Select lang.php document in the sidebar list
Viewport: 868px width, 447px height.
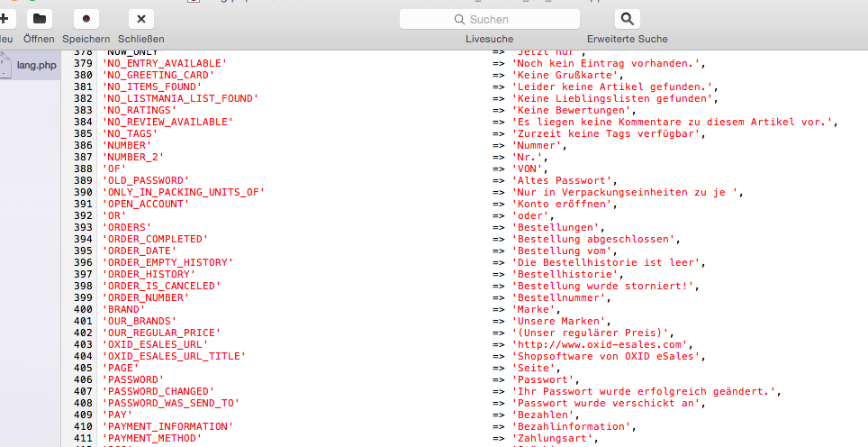tap(36, 66)
